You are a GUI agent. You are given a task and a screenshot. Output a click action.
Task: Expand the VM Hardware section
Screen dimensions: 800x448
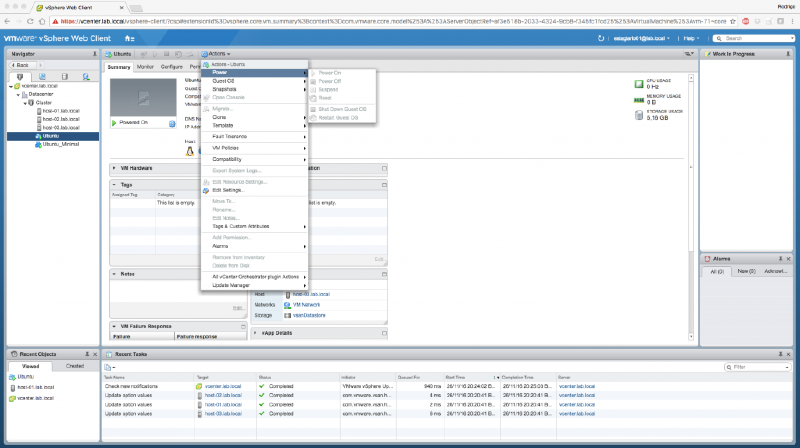coord(114,168)
